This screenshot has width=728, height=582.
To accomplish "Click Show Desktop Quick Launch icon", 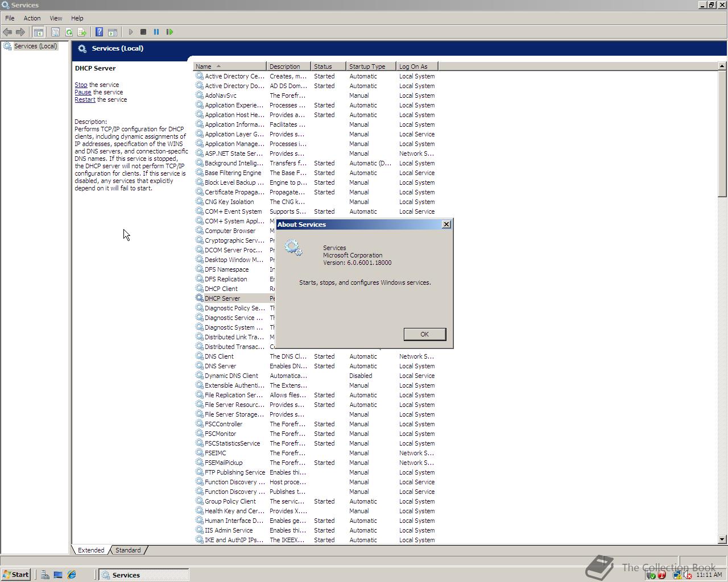I will tap(58, 575).
